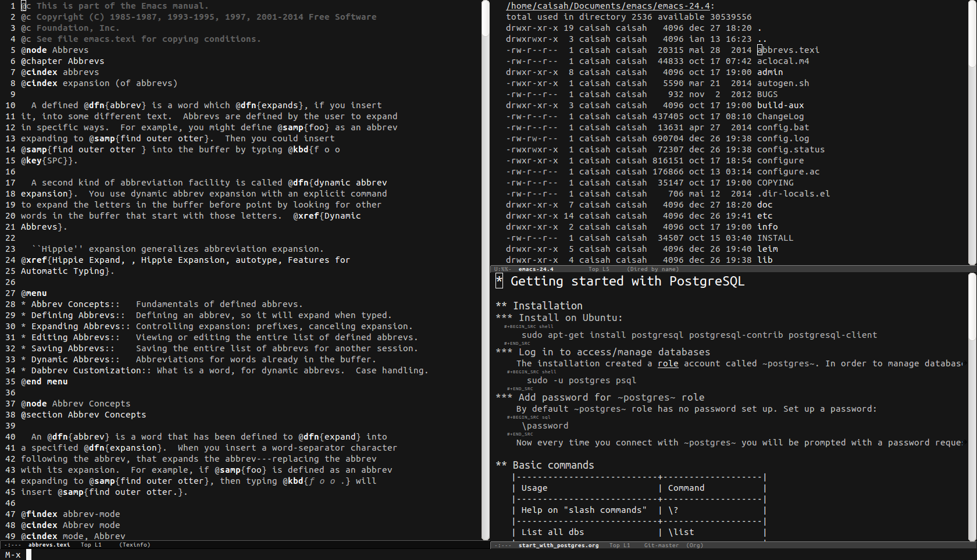Fold 'Add password for ~postgres~ role' heading

coord(600,397)
